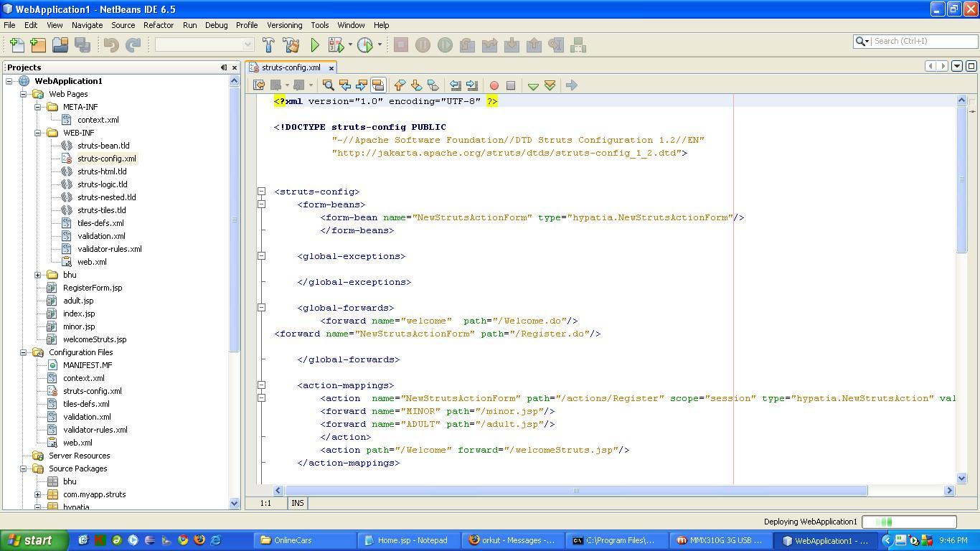Open the Run dropdown arrow
Screen dimensions: 980x551
pos(349,44)
